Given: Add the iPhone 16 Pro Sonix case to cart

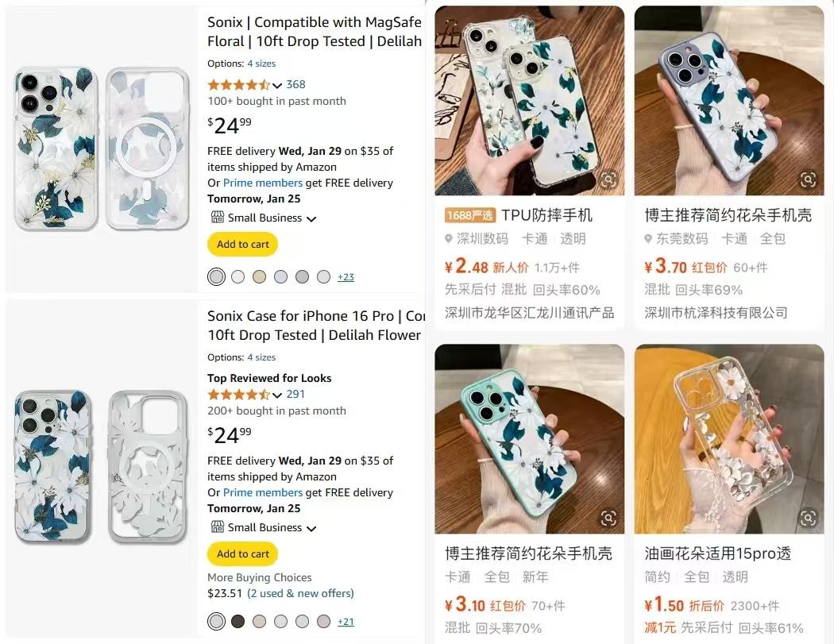Looking at the screenshot, I should (x=243, y=554).
